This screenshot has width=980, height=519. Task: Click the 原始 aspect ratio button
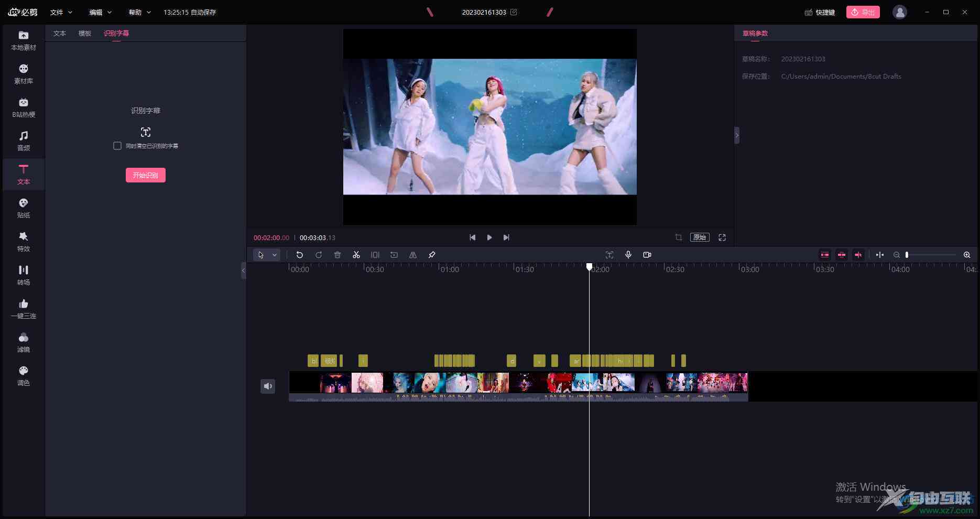tap(700, 237)
